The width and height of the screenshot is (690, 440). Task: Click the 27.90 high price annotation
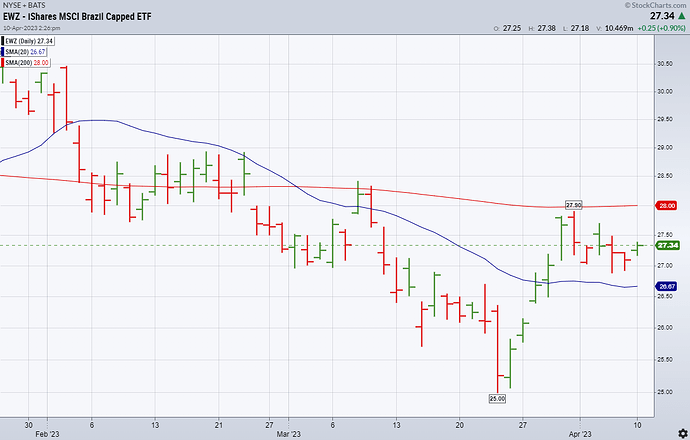click(573, 205)
